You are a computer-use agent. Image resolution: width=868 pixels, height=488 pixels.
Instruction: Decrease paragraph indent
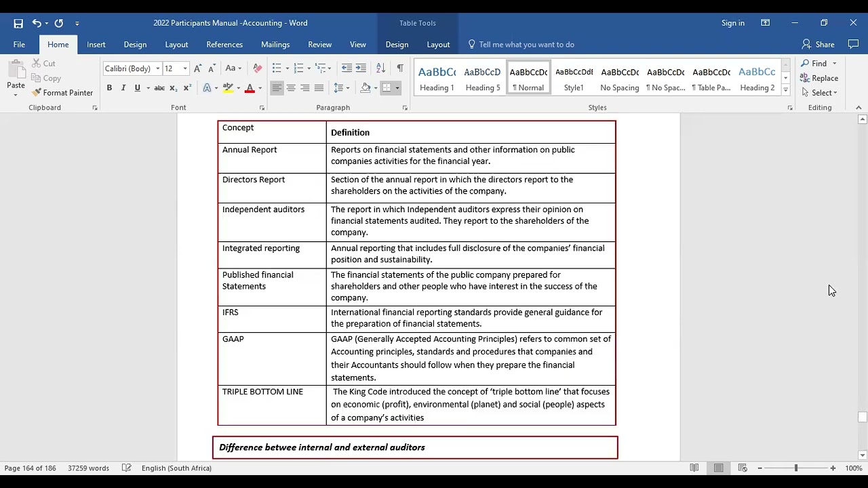[347, 68]
